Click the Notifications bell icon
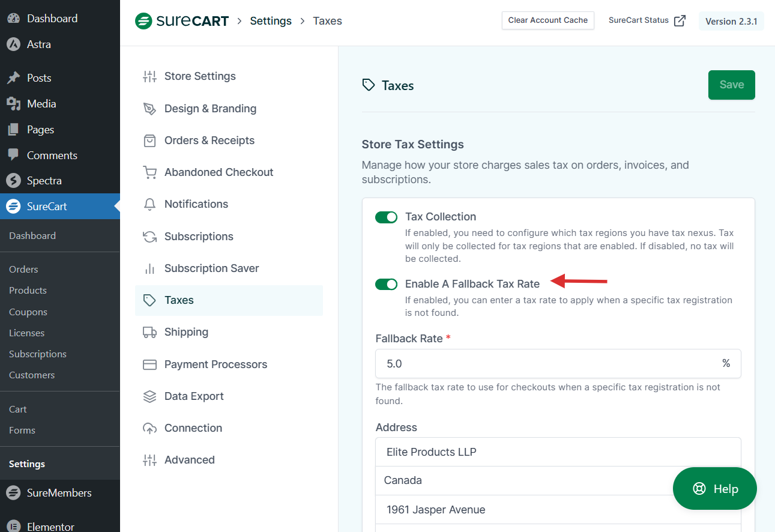The image size is (775, 532). (149, 204)
